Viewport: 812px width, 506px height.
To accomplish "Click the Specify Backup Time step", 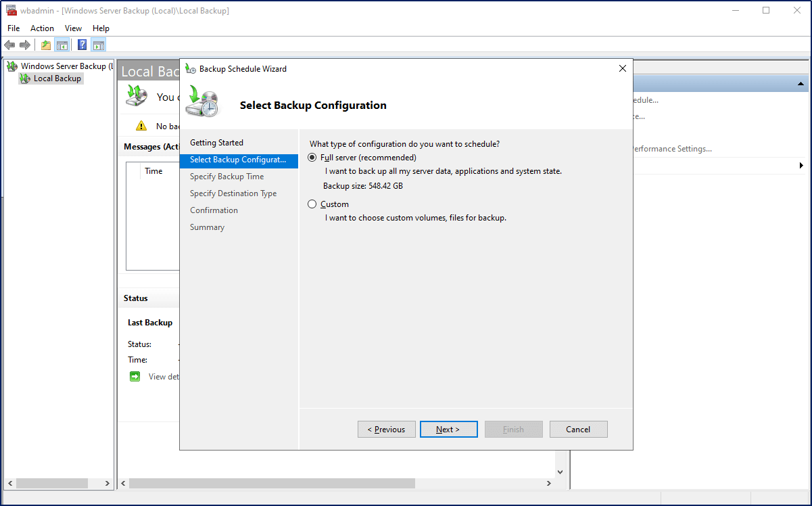I will click(x=226, y=177).
